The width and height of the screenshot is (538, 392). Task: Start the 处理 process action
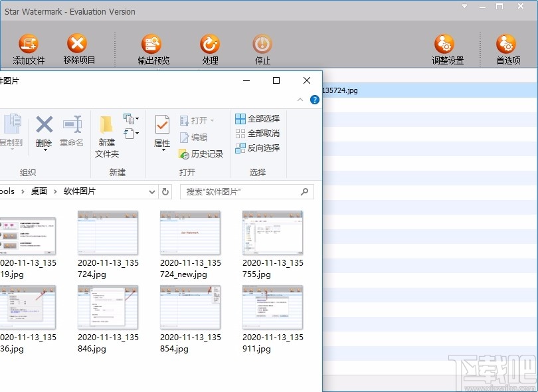coord(210,44)
